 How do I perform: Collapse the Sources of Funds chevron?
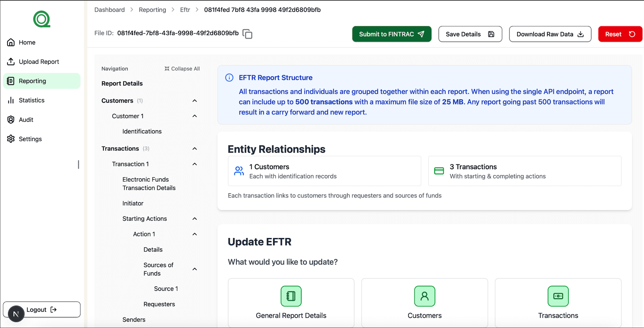pos(194,269)
